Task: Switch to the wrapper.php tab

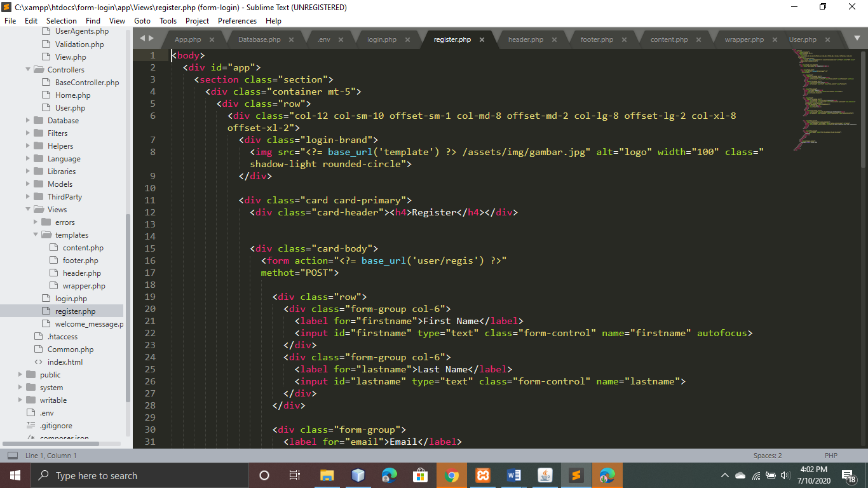Action: (x=744, y=39)
